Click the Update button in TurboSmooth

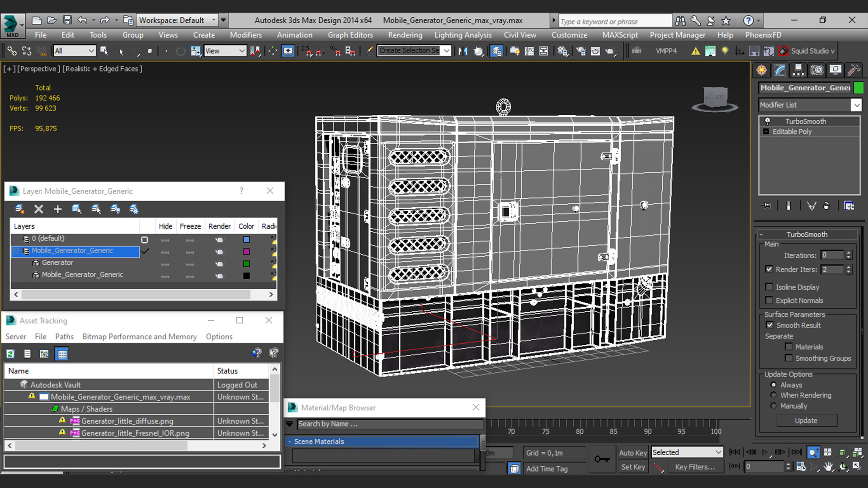coord(806,421)
